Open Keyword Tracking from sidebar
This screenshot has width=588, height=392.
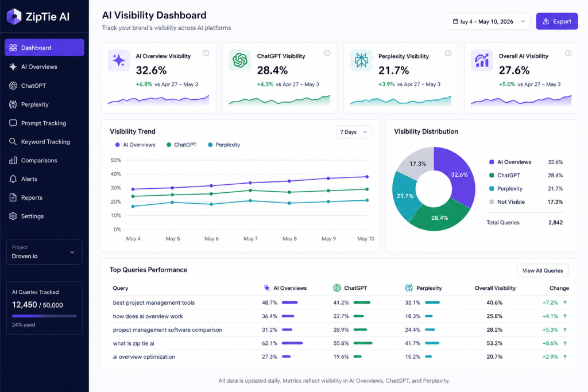click(44, 142)
